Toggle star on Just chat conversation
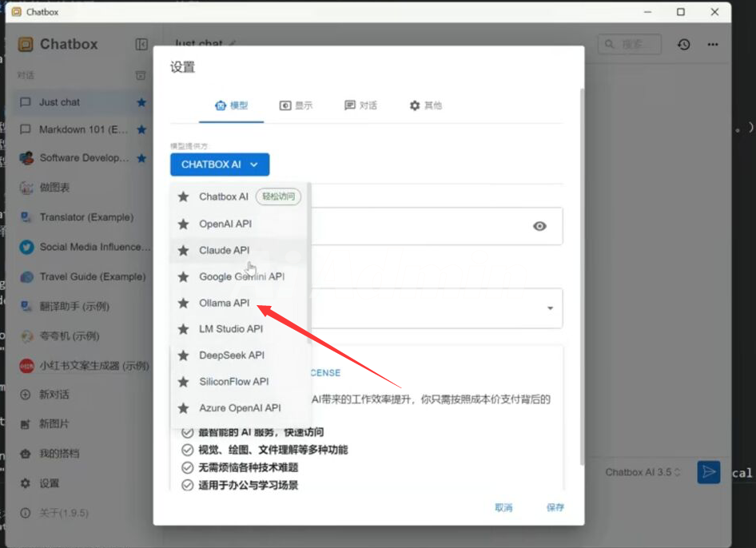 point(141,102)
